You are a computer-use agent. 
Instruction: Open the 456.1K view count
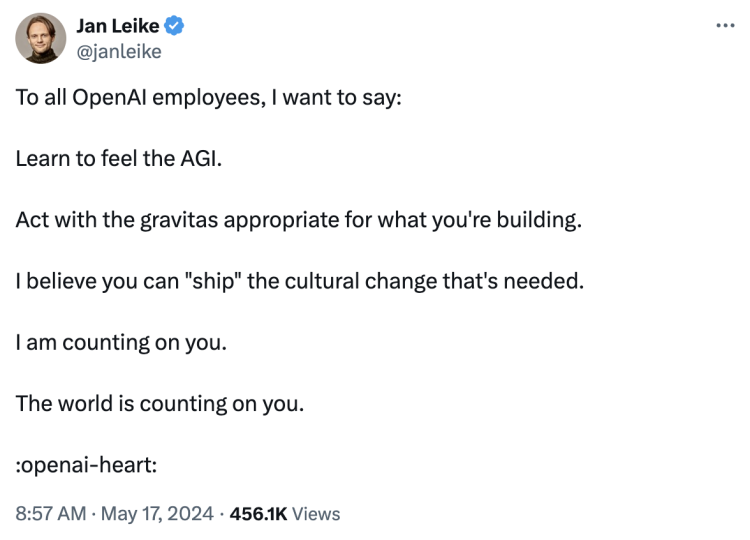click(x=258, y=514)
